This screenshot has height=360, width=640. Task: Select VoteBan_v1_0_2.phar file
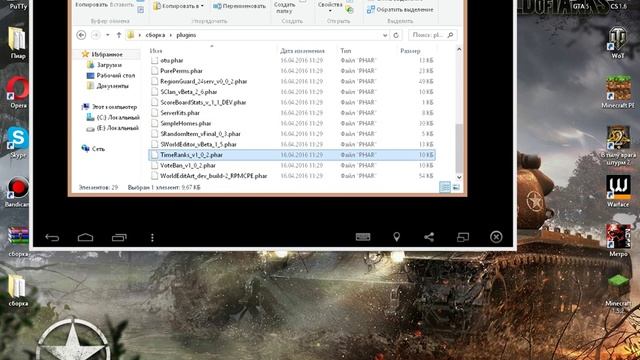[292, 165]
